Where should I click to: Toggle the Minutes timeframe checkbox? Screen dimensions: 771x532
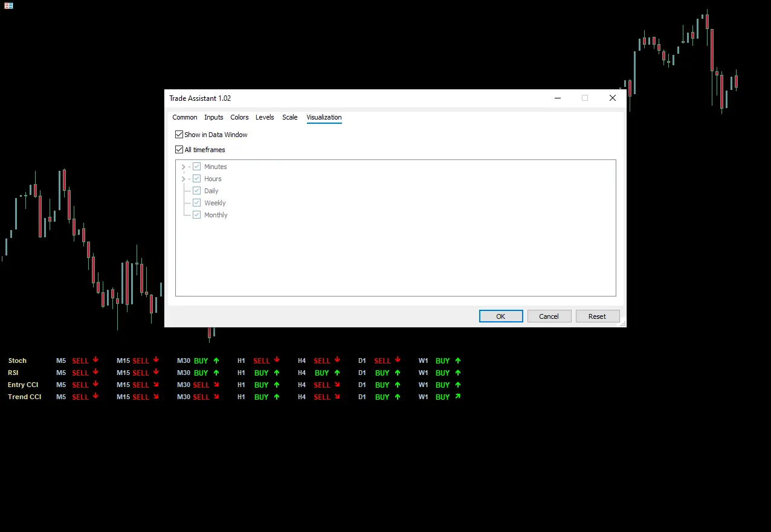coord(196,167)
